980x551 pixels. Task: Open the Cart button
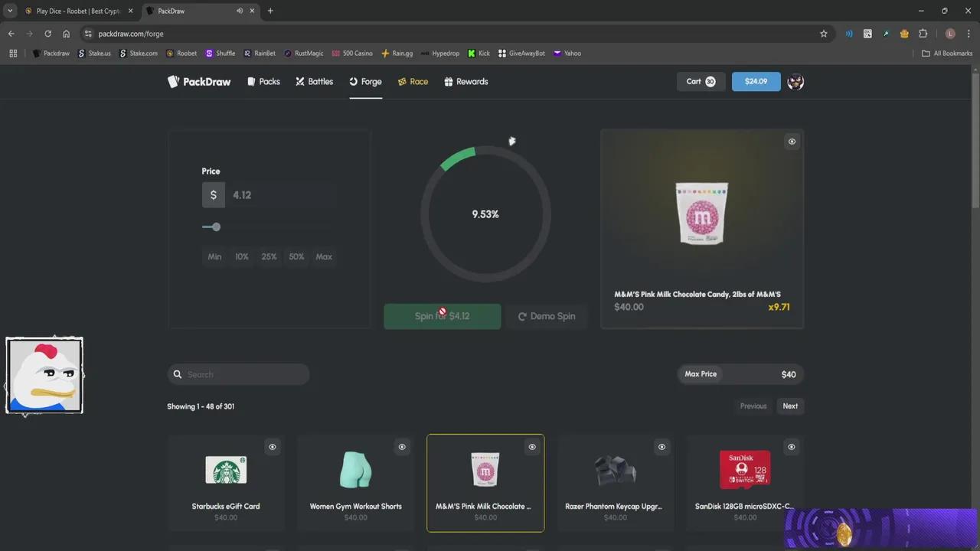[x=701, y=82]
